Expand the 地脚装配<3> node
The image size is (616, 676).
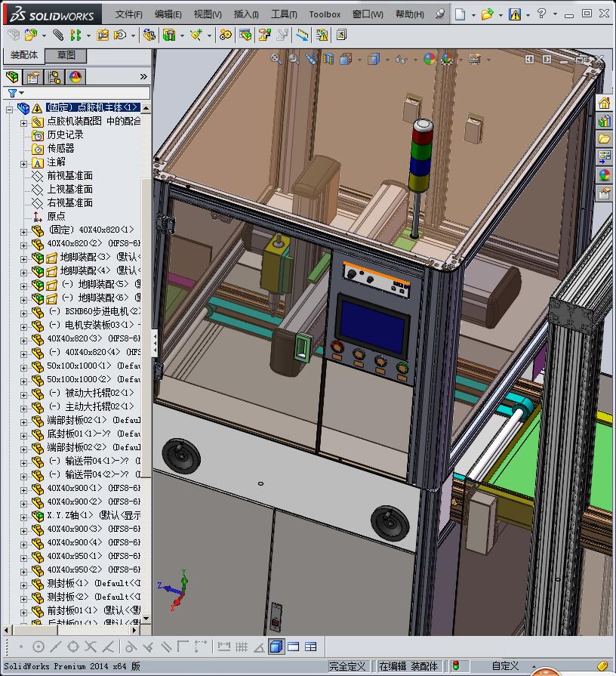click(x=23, y=259)
